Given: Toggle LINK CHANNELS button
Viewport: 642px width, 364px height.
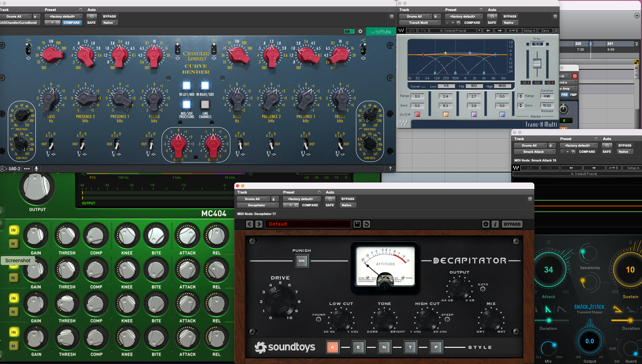Looking at the screenshot, I should 205,104.
